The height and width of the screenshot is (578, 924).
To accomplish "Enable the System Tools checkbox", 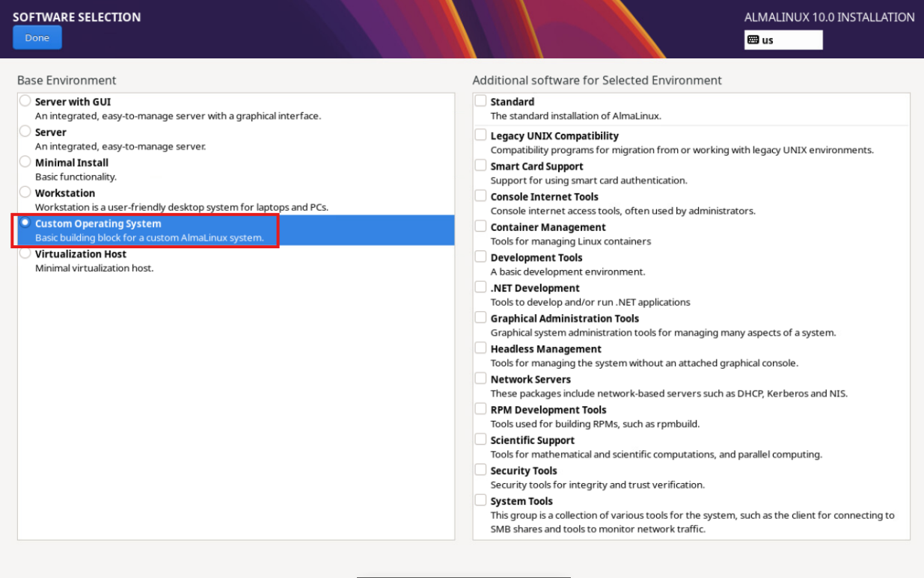I will coord(480,500).
